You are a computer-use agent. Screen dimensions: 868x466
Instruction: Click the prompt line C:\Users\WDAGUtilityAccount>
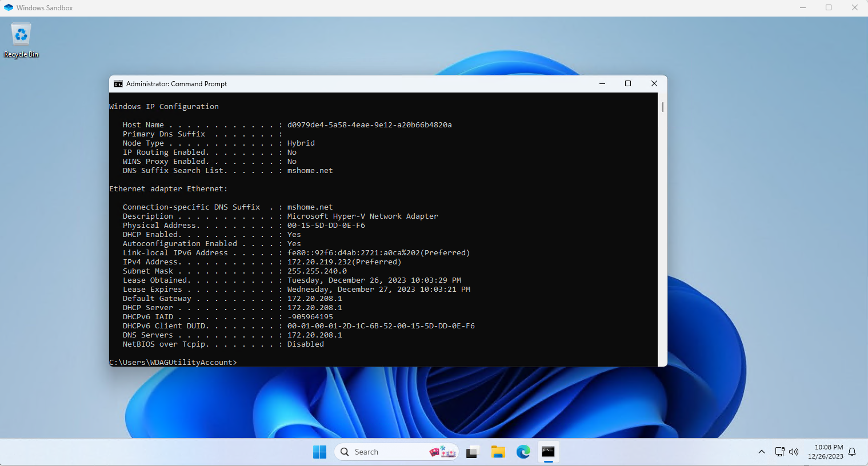173,363
